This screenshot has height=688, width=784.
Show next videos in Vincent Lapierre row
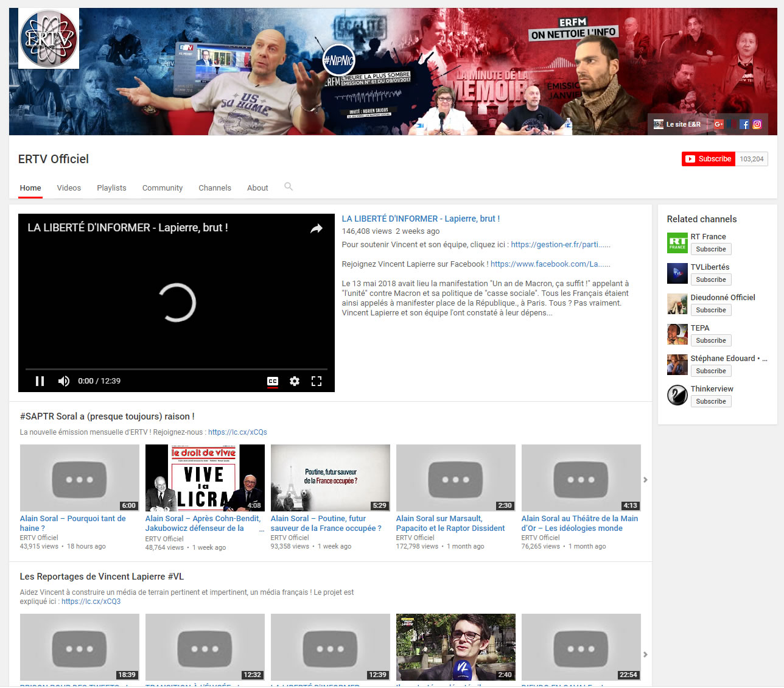645,655
